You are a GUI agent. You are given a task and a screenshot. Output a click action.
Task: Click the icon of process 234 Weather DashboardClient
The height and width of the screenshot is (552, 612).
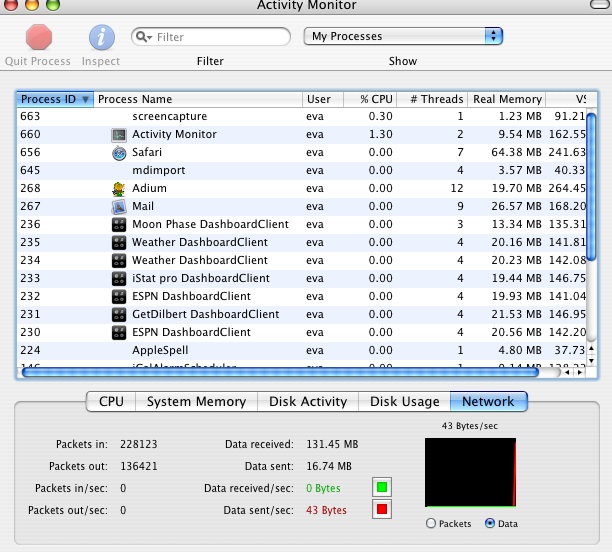tap(119, 260)
